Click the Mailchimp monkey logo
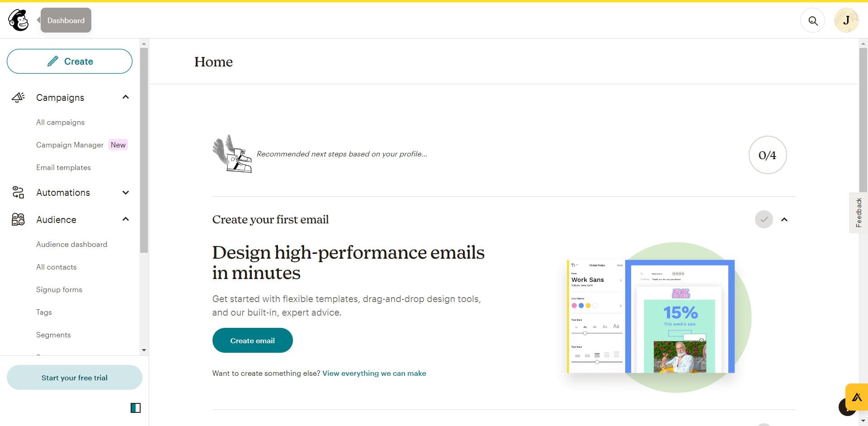Image resolution: width=868 pixels, height=426 pixels. click(19, 20)
